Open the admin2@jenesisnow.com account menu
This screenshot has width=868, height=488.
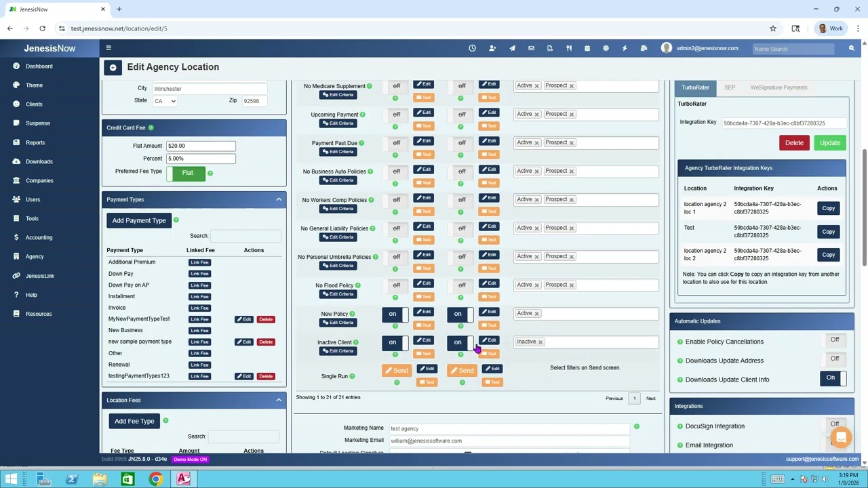[x=700, y=48]
